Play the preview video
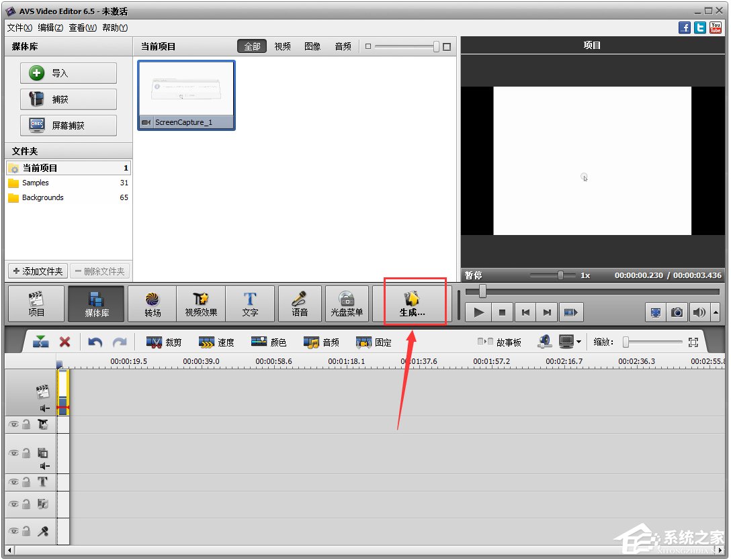 pos(478,312)
